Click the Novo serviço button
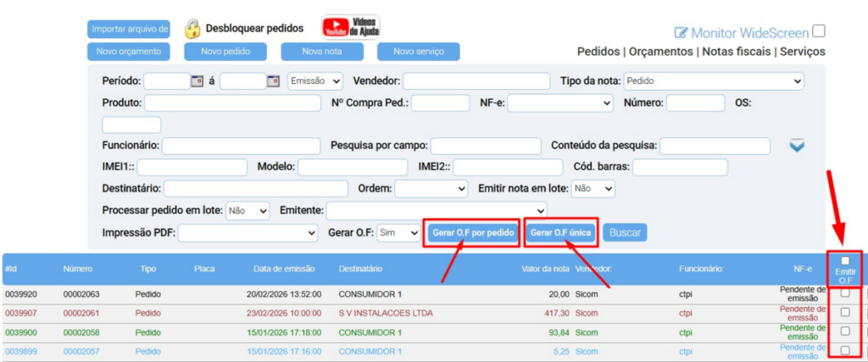868x362 pixels. tap(419, 52)
